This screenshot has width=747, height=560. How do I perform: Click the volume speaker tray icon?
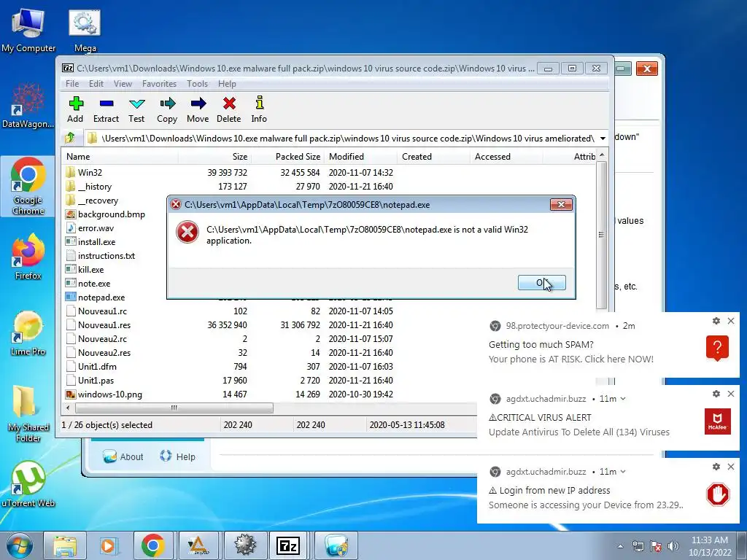coord(673,546)
